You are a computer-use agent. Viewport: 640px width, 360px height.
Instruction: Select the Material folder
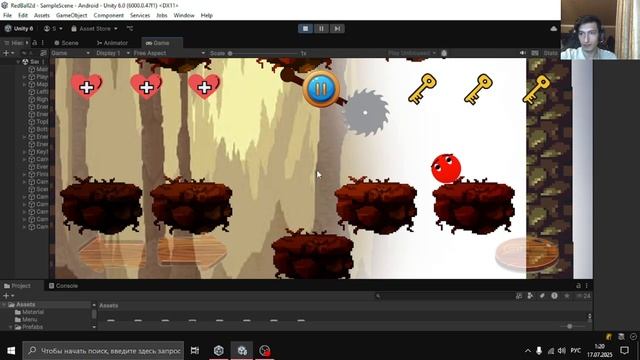tap(29, 312)
